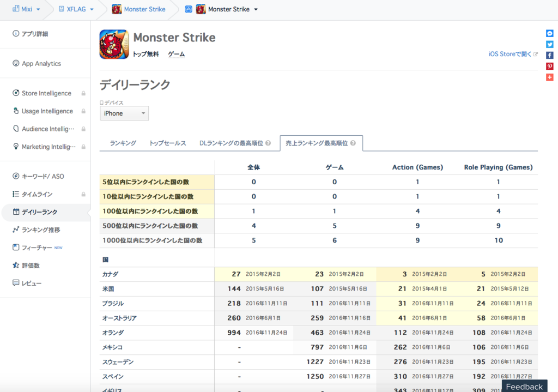This screenshot has width=558, height=392.
Task: Click the star icon beside 評価数
Action: point(16,266)
